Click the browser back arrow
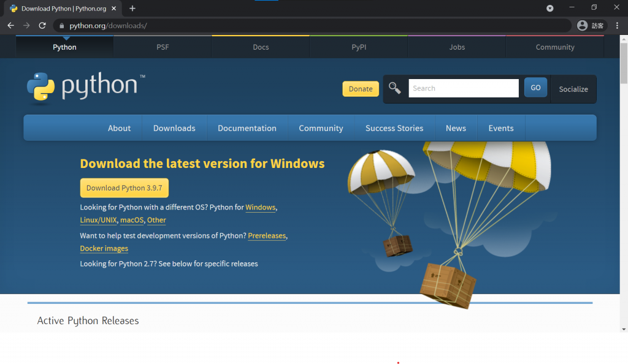This screenshot has width=628, height=364. coord(11,26)
